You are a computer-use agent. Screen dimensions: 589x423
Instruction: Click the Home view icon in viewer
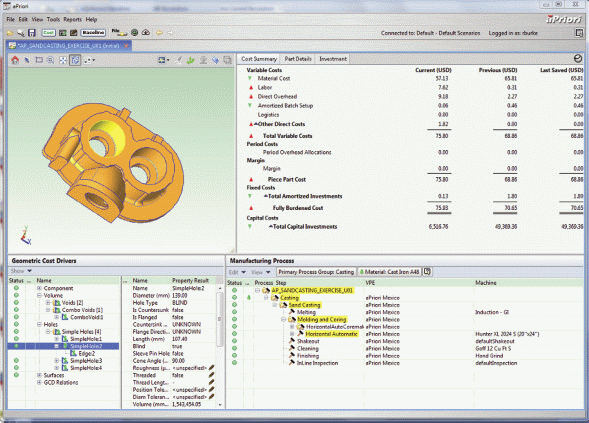[x=15, y=60]
